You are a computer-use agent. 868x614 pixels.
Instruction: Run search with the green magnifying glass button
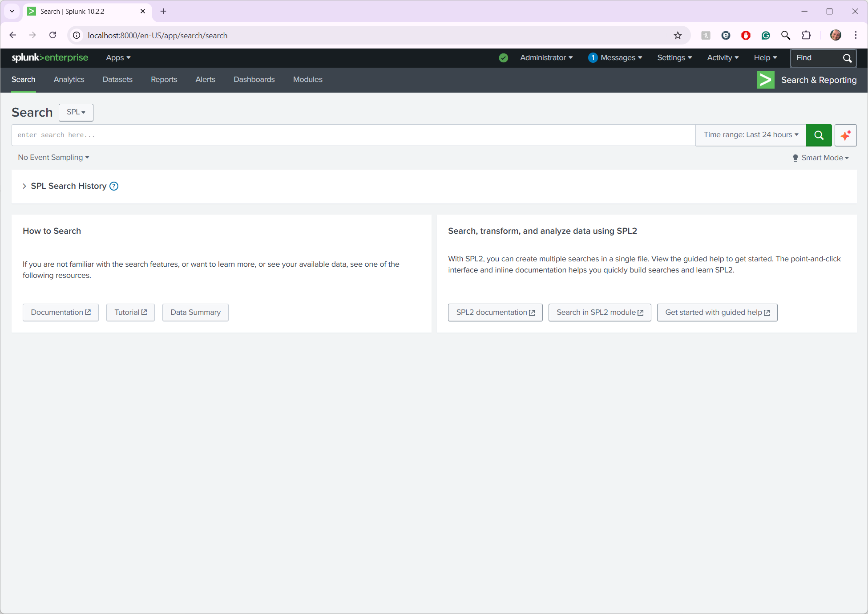(x=819, y=135)
